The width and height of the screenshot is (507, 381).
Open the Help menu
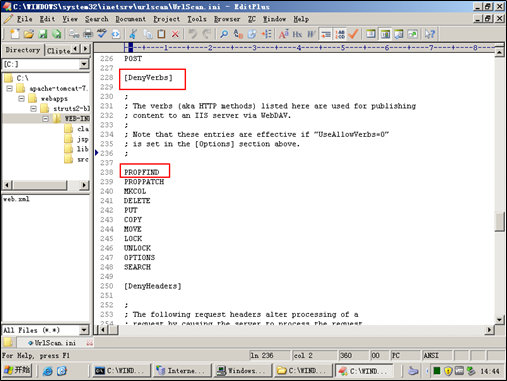pyautogui.click(x=301, y=19)
